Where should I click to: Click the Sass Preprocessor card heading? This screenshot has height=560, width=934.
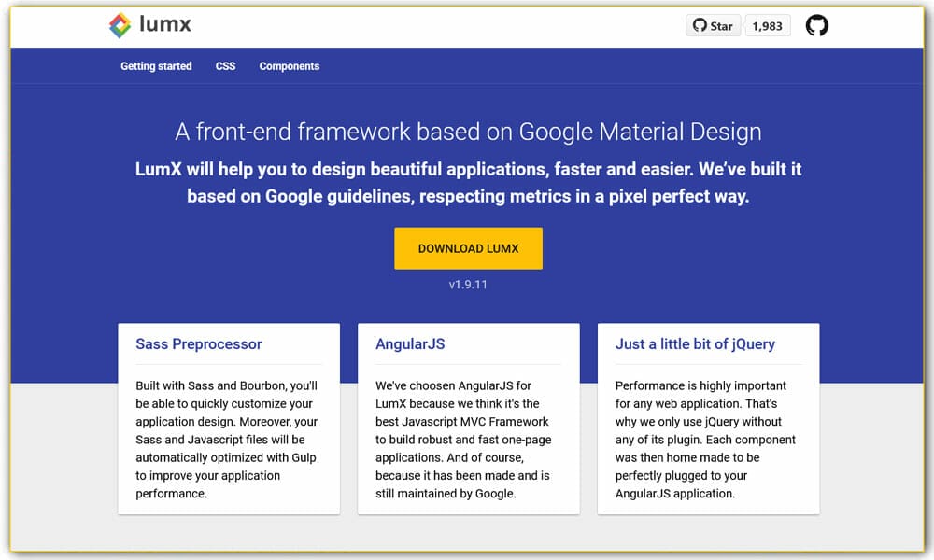(x=199, y=344)
